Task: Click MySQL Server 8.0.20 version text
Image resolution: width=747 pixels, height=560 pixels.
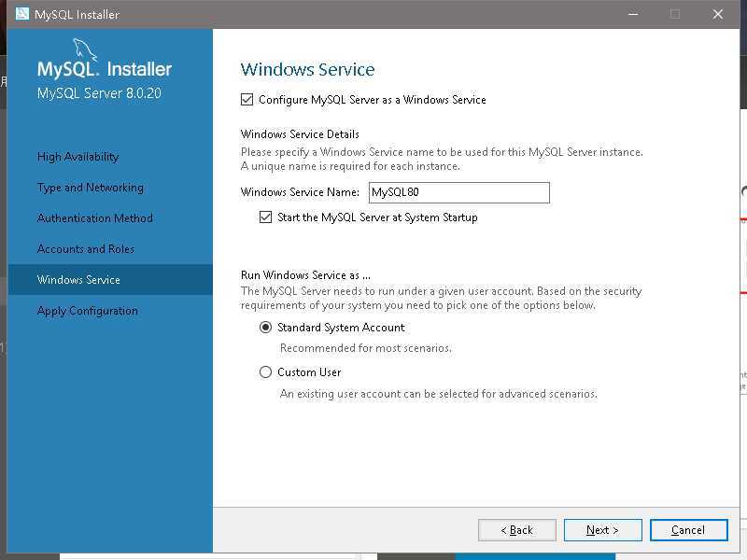Action: [99, 92]
